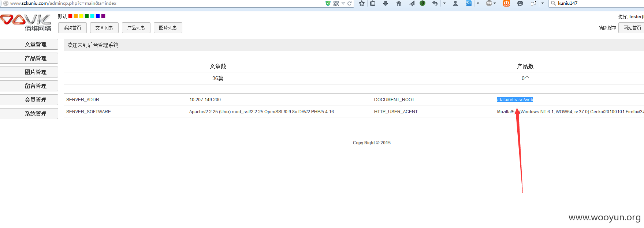Click the 文章数 column header
This screenshot has height=228, width=644.
(218, 66)
